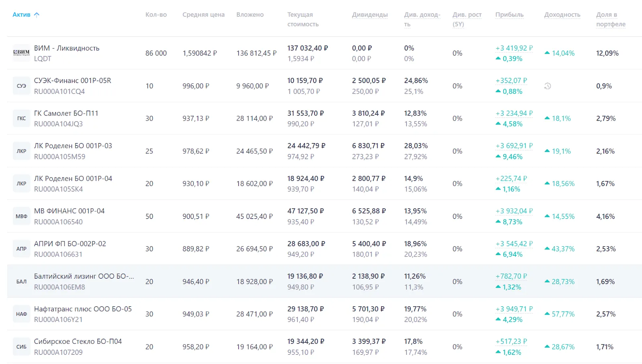Viewport: 642px width, 364px height.
Task: Open Балтийский лизинг ООО БО asset link
Action: click(84, 276)
